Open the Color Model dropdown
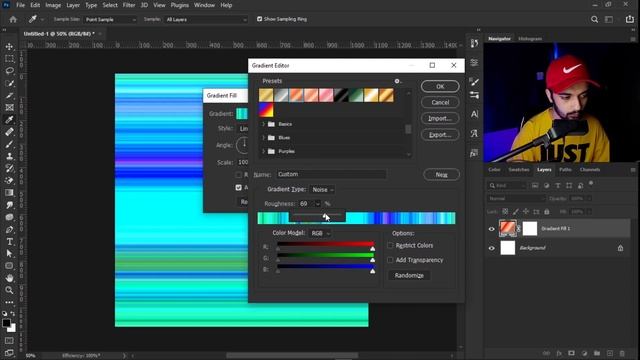 point(320,233)
